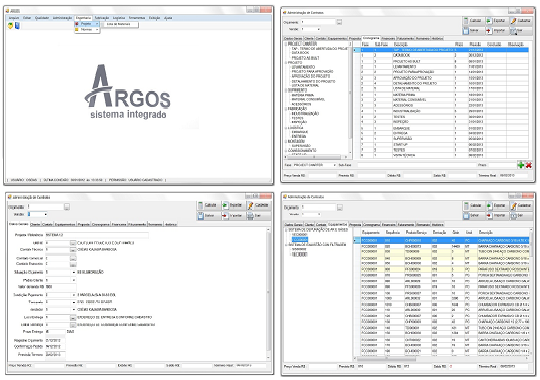
Task: Open Engenharia menu in ARGOS window
Action: tap(83, 18)
